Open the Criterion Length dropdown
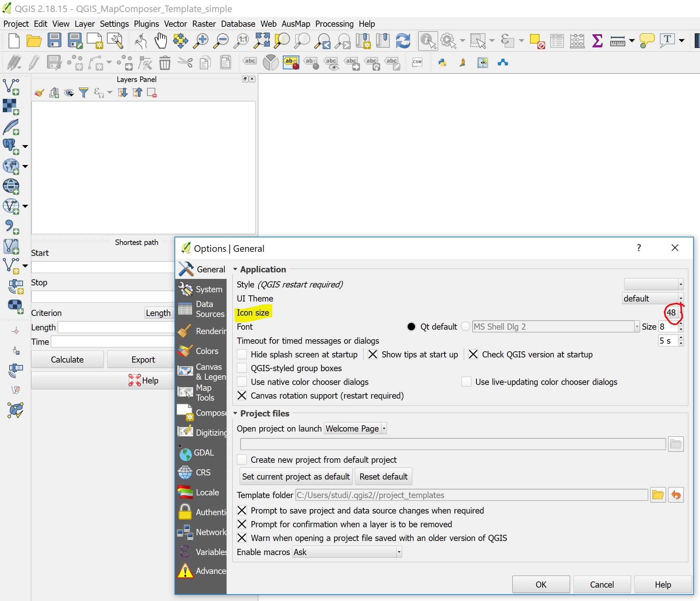The height and width of the screenshot is (601, 700). coord(159,313)
